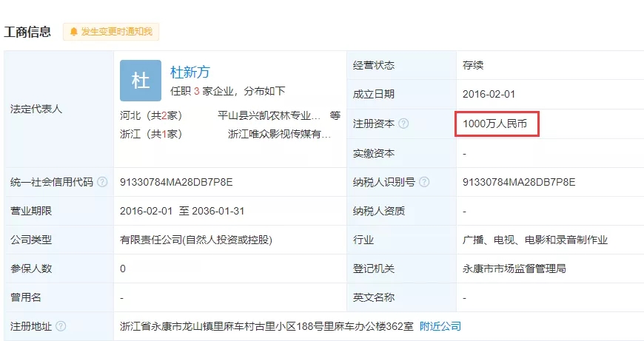Click the 存续 business status value

[473, 65]
